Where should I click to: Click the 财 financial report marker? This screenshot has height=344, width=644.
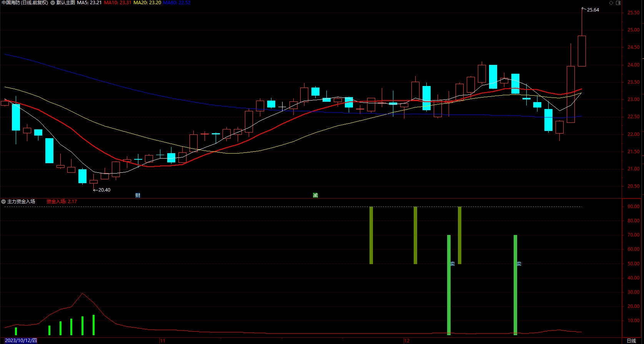pyautogui.click(x=138, y=195)
